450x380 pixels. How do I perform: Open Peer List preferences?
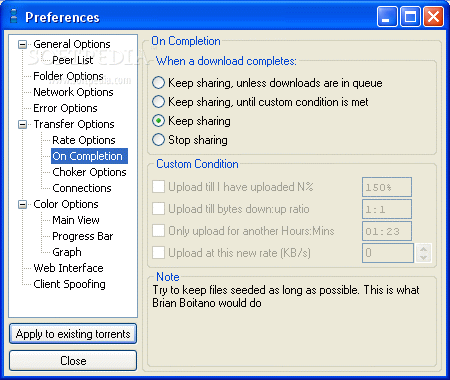(73, 60)
